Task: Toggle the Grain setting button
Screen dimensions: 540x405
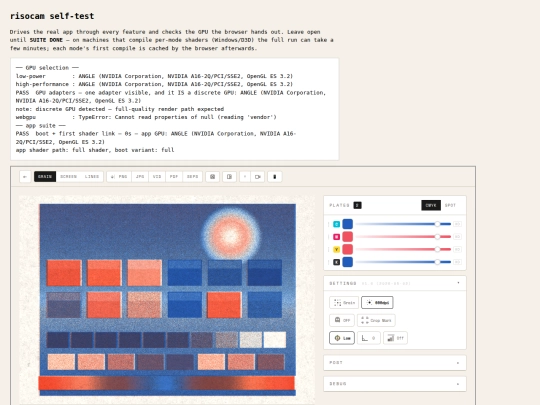Action: (x=344, y=303)
